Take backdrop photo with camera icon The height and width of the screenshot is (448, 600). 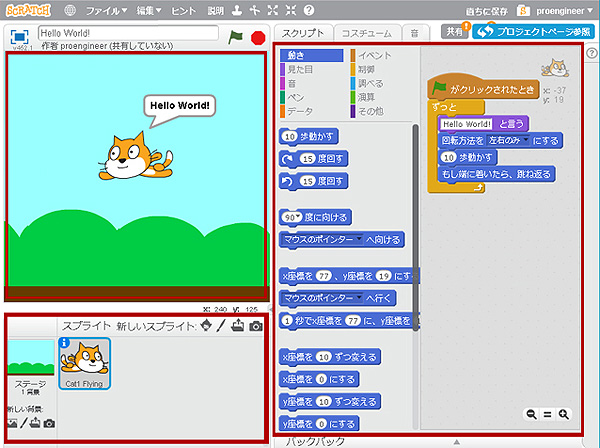click(49, 424)
